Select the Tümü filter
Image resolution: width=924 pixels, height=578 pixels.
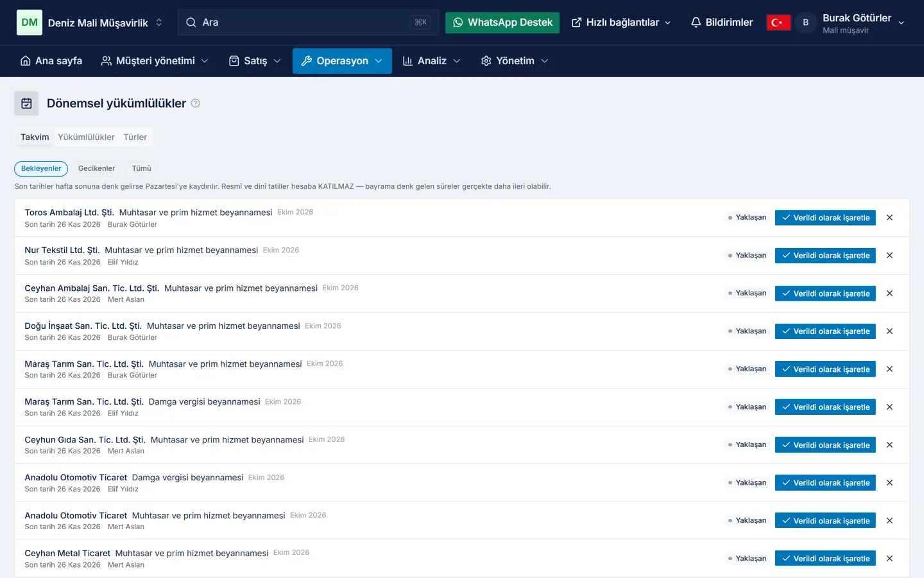[142, 168]
